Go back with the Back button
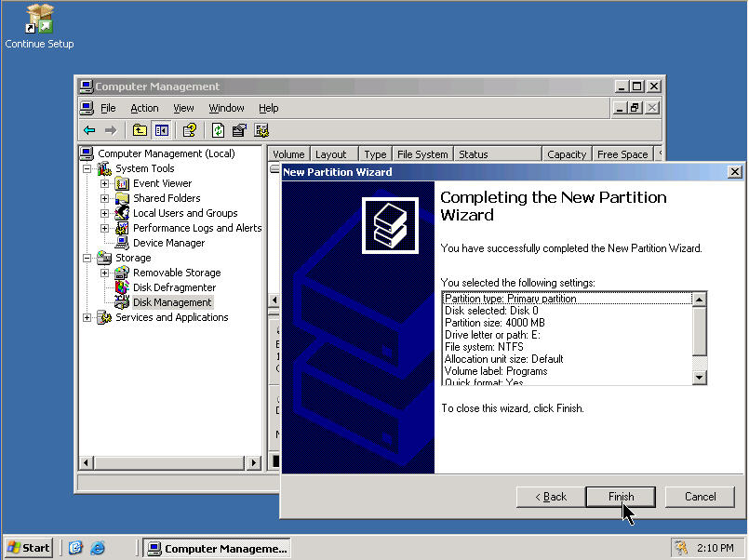The height and width of the screenshot is (560, 749). [551, 497]
